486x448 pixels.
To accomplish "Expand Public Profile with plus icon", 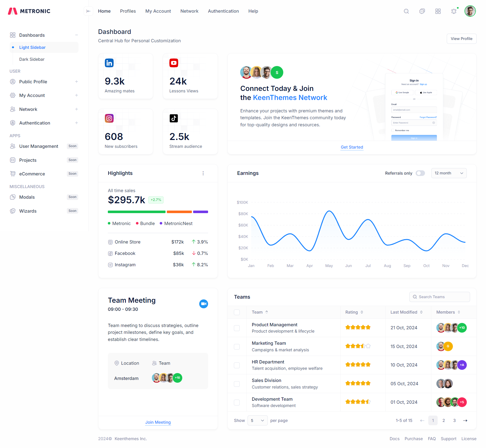I will coord(76,82).
